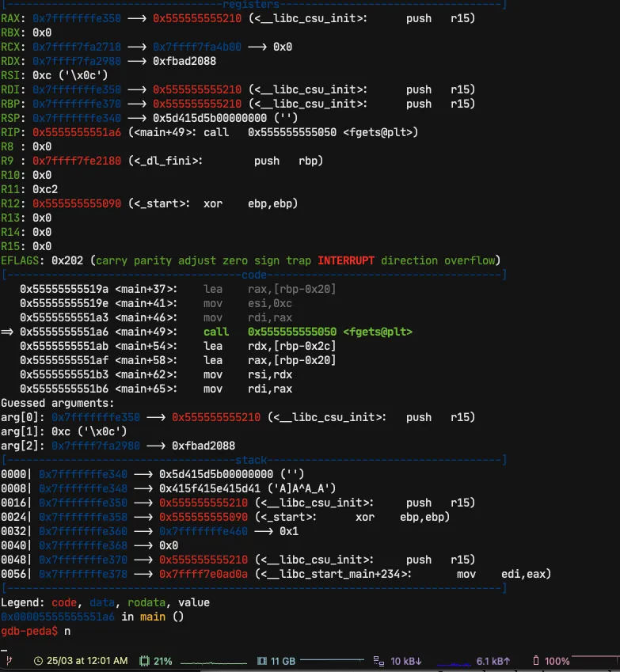The height and width of the screenshot is (672, 620).
Task: Click the battery icon showing 100%
Action: [x=537, y=660]
